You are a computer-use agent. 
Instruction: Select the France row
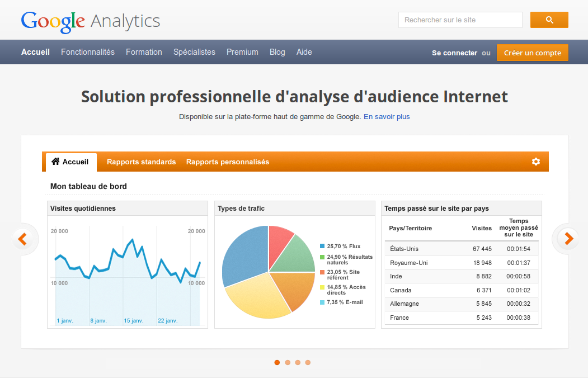click(462, 317)
